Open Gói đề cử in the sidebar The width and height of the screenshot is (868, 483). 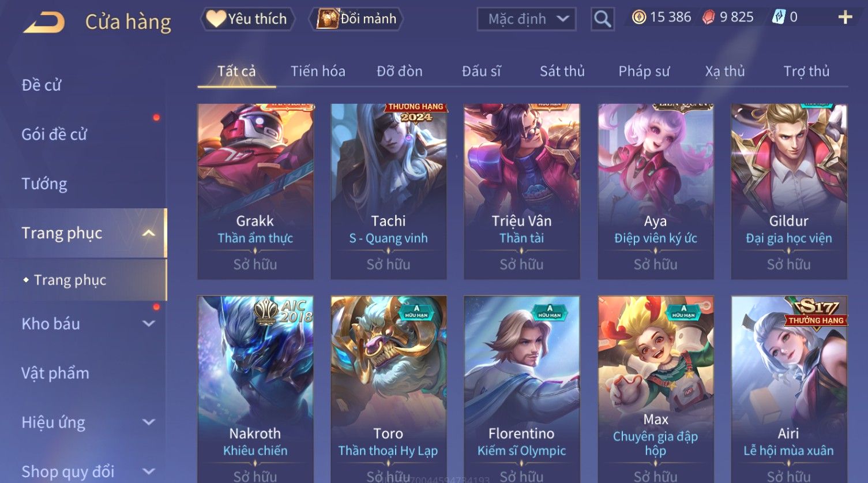(x=54, y=134)
